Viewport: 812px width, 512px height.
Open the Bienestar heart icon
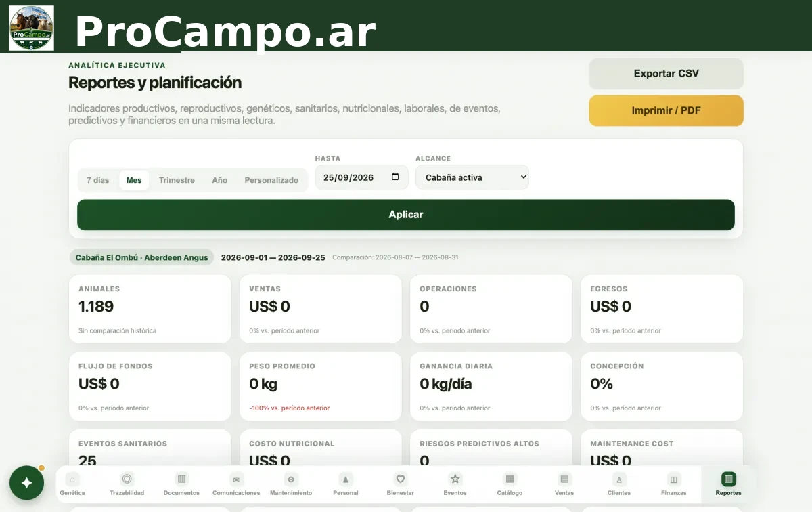tap(401, 479)
